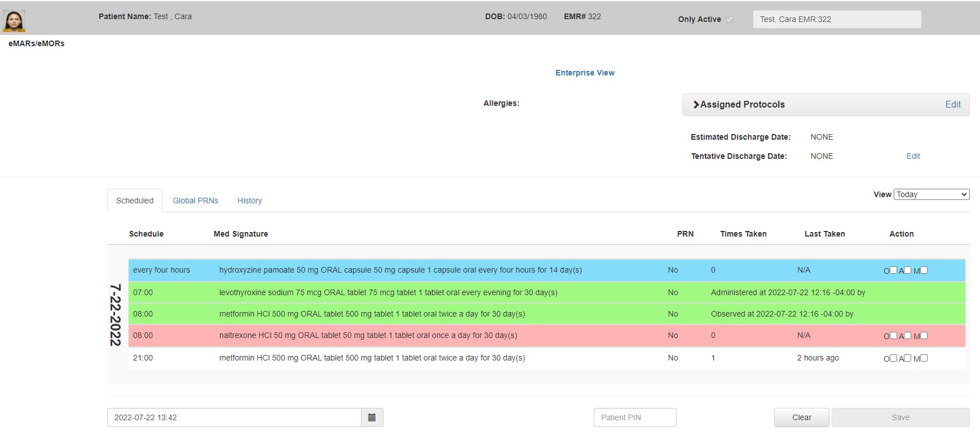Select the Scheduled tab
The width and height of the screenshot is (980, 436).
click(x=135, y=201)
